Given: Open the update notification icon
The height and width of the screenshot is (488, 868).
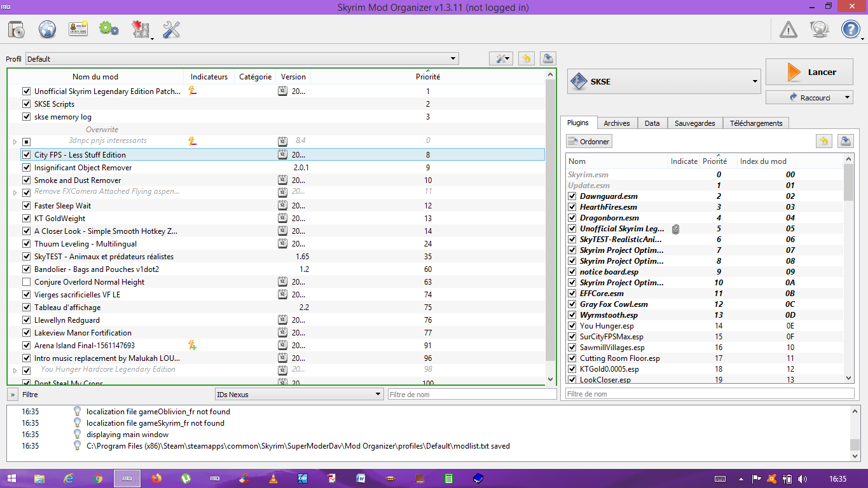Looking at the screenshot, I should [x=819, y=29].
